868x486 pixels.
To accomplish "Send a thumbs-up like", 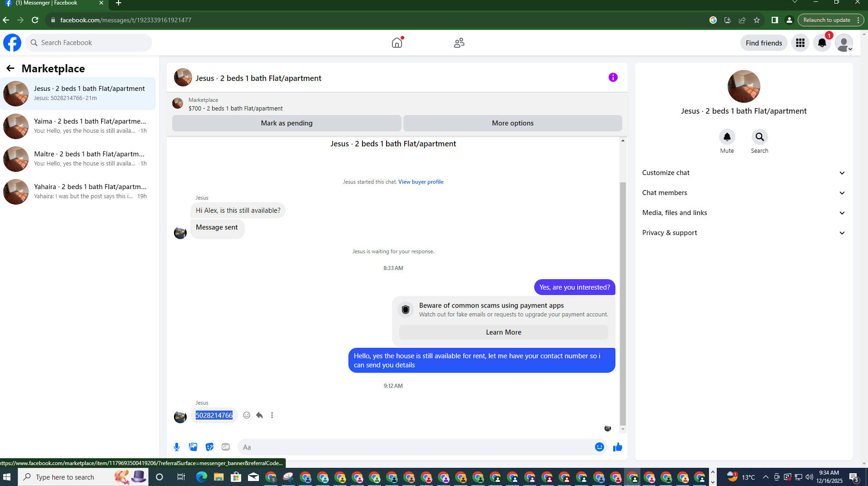I will coord(618,447).
